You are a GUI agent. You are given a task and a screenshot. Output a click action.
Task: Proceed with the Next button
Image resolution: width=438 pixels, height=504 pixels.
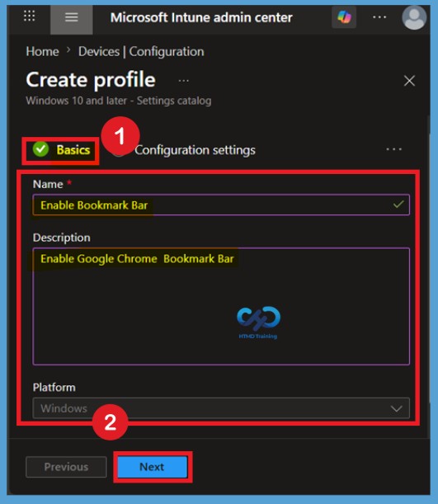153,467
